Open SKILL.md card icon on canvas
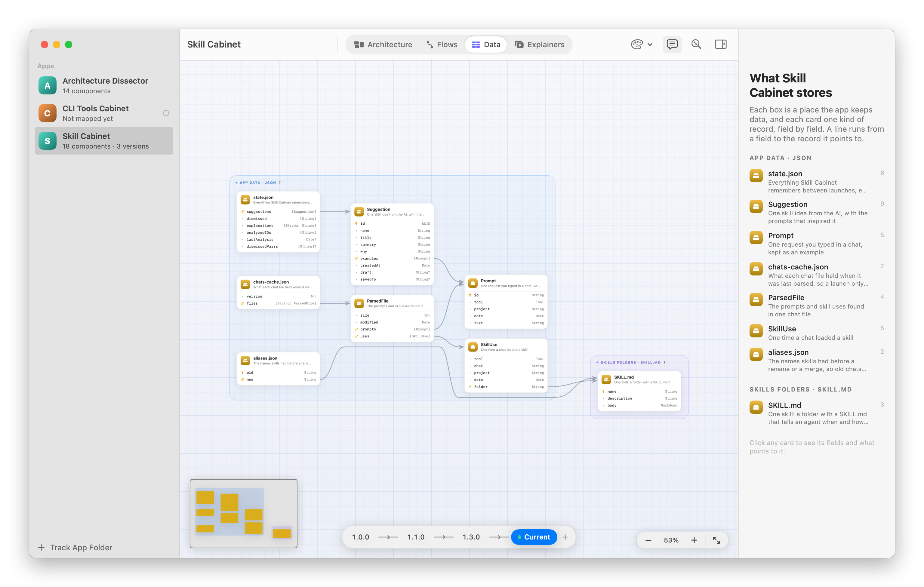 [606, 380]
